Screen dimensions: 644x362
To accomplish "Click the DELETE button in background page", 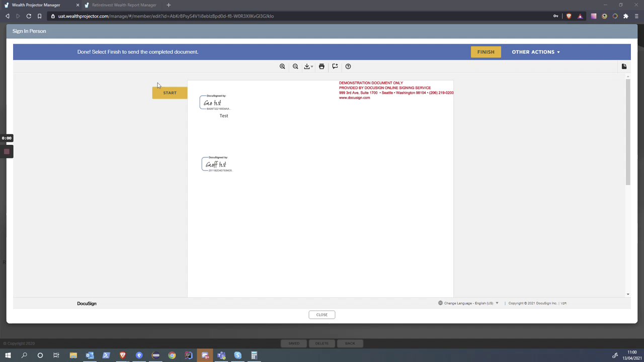I will [321, 343].
